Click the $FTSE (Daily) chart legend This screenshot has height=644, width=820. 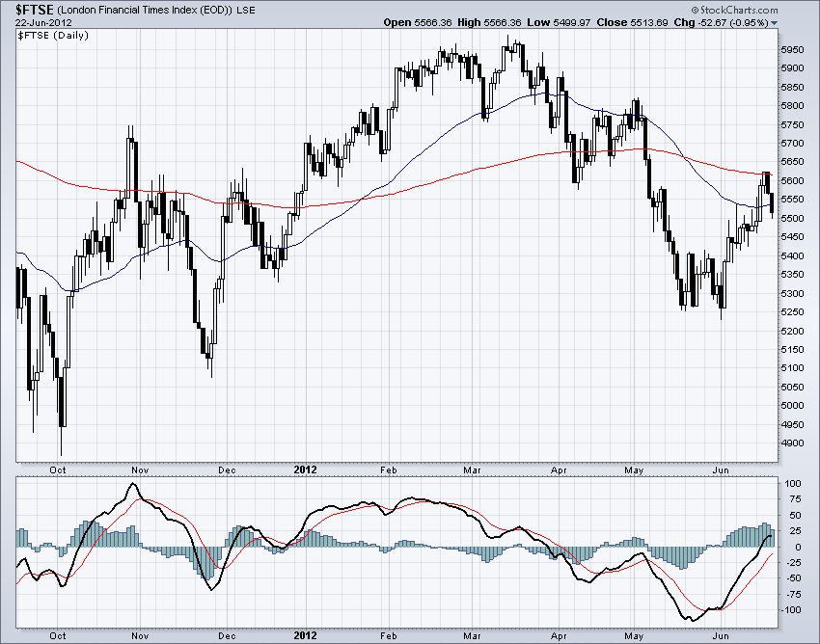point(53,35)
